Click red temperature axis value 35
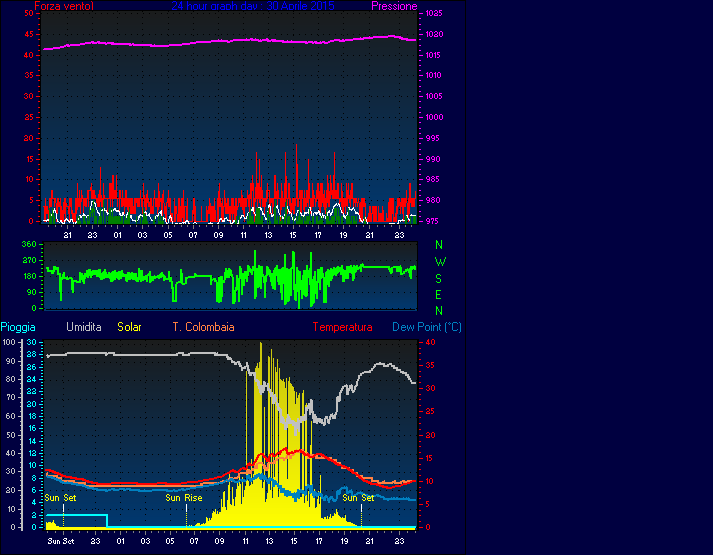Viewport: 713px width, 555px height. pos(430,365)
